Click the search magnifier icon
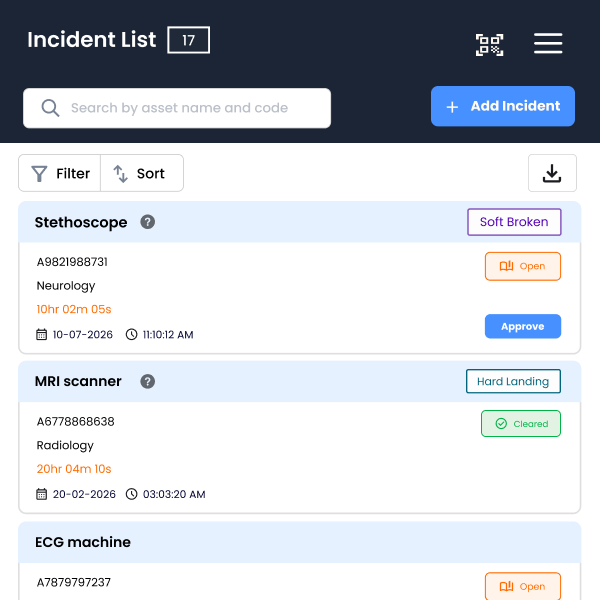 [49, 108]
